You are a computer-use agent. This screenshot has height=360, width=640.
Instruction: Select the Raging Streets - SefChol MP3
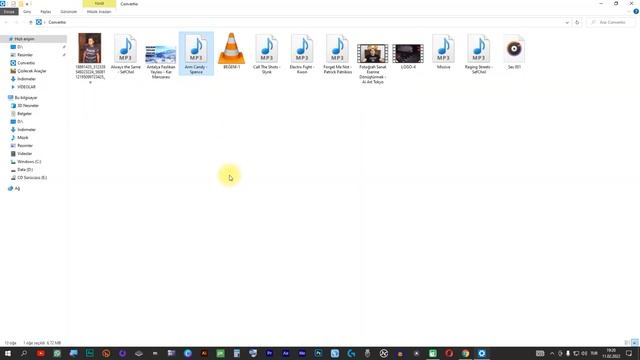pyautogui.click(x=478, y=53)
